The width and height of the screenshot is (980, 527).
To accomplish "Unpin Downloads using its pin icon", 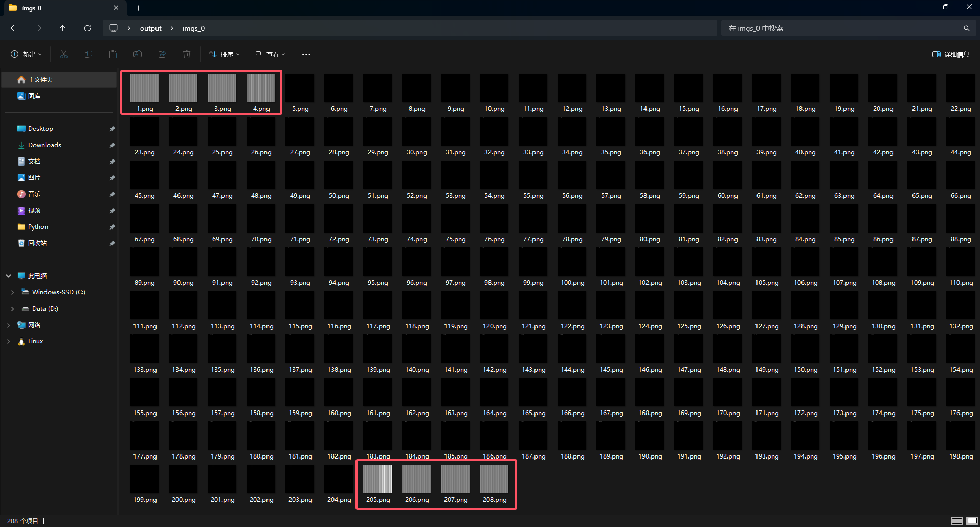I will tap(112, 145).
